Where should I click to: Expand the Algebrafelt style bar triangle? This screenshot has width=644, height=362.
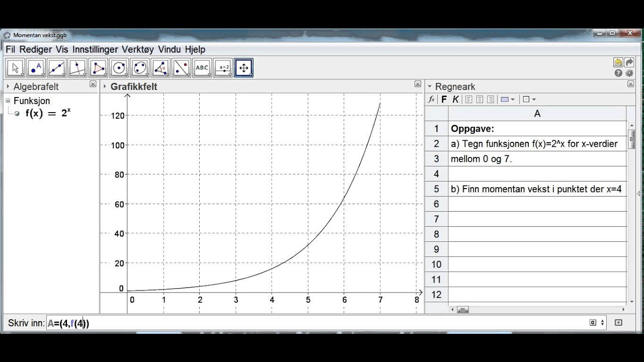(x=8, y=86)
